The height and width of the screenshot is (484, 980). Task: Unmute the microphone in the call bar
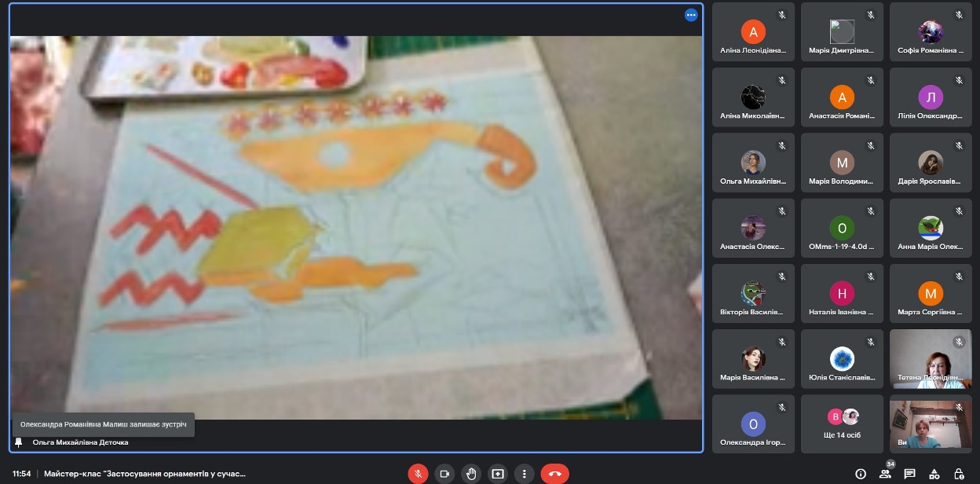(419, 474)
